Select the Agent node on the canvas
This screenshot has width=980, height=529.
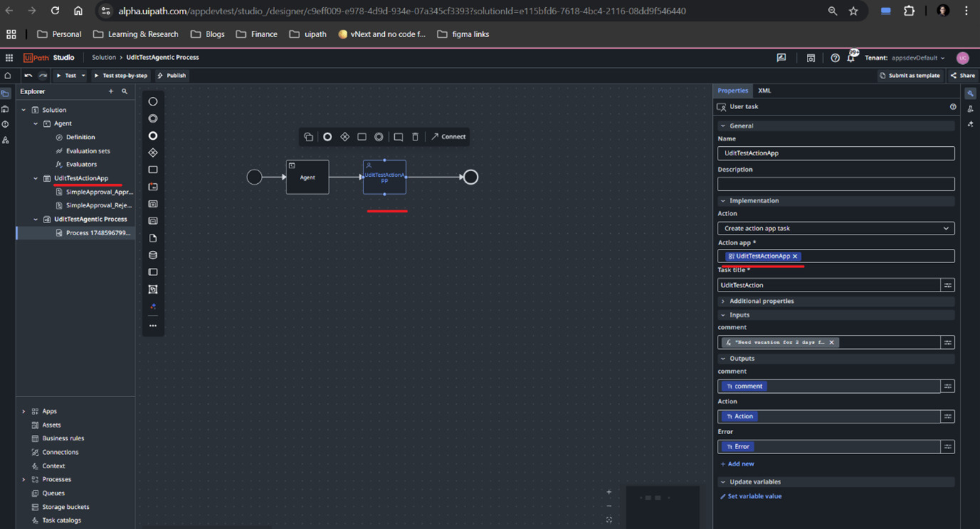[307, 178]
